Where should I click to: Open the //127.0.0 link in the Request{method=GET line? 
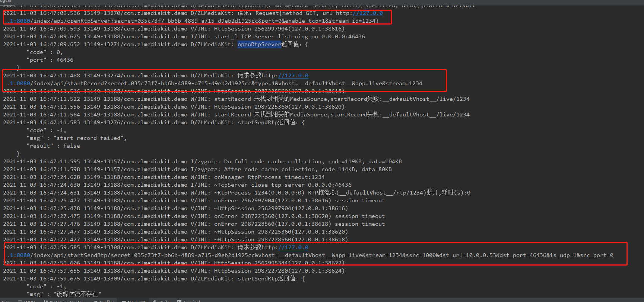(368, 13)
